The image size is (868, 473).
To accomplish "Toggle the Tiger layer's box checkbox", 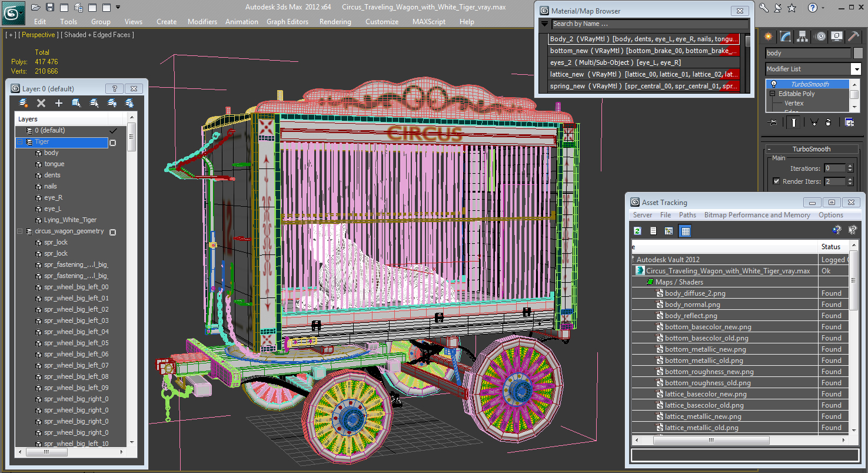I will [113, 143].
